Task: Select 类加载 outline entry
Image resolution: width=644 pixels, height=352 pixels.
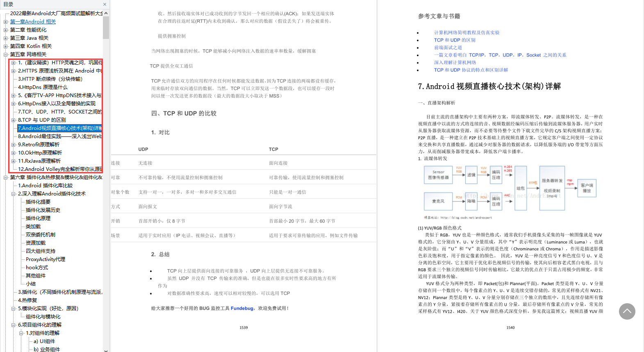Action: (x=33, y=227)
